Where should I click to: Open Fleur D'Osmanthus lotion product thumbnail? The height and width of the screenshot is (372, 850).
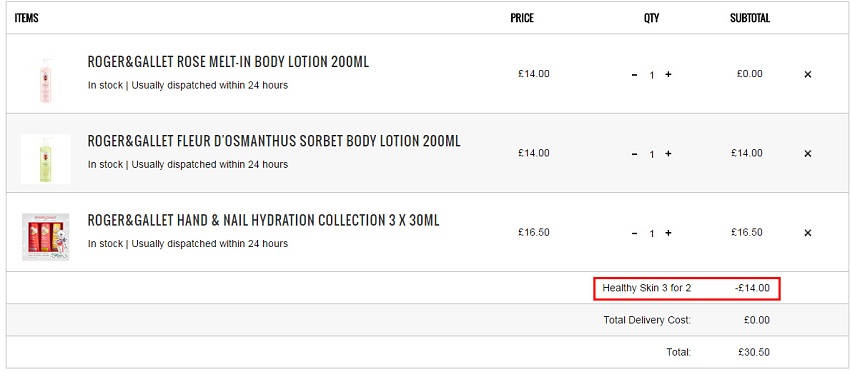pos(46,159)
